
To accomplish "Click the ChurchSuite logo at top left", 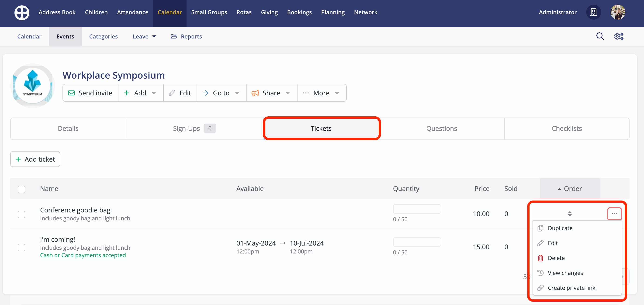I will coord(22,12).
